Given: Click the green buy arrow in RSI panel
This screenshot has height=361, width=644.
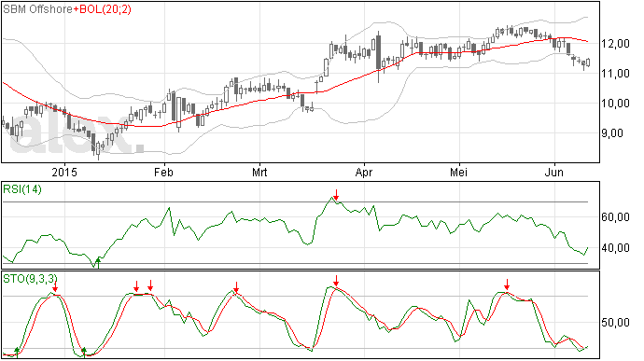Looking at the screenshot, I should tap(98, 263).
